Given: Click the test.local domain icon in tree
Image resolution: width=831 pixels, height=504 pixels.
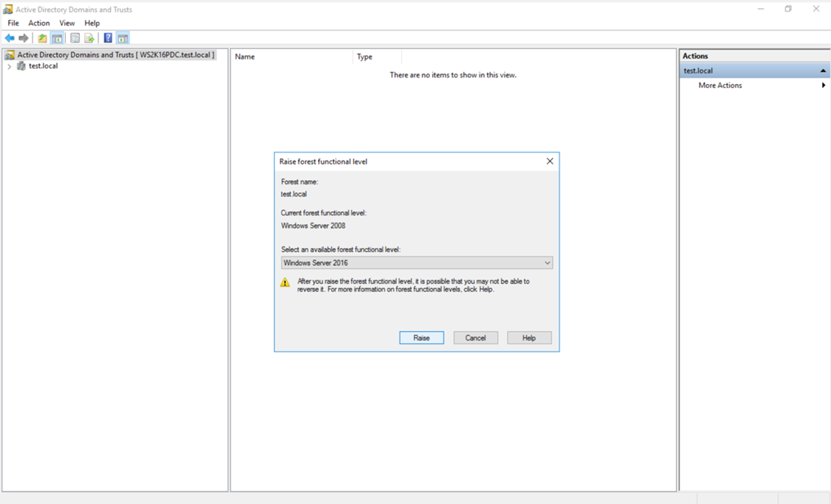Looking at the screenshot, I should tap(21, 66).
